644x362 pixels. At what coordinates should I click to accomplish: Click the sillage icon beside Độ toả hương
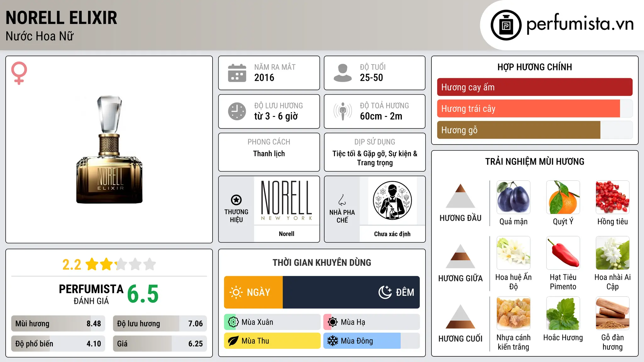[343, 111]
